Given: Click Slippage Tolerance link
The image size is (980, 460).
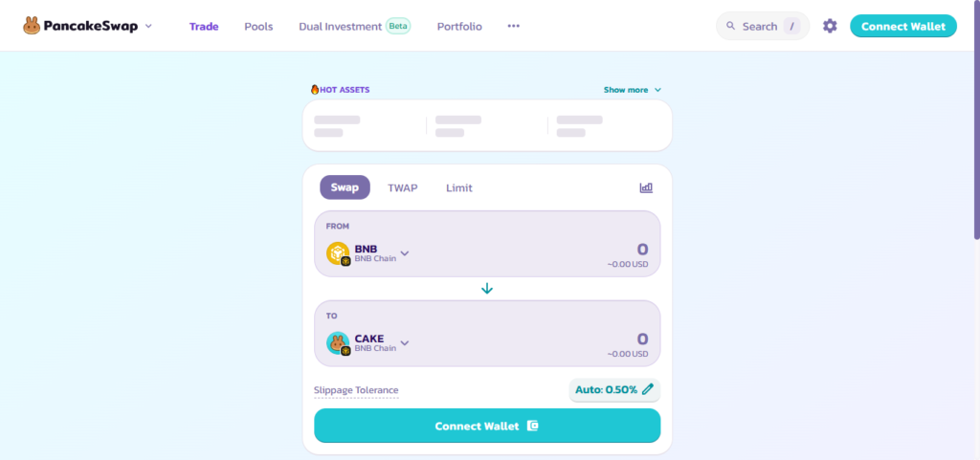Looking at the screenshot, I should (356, 390).
